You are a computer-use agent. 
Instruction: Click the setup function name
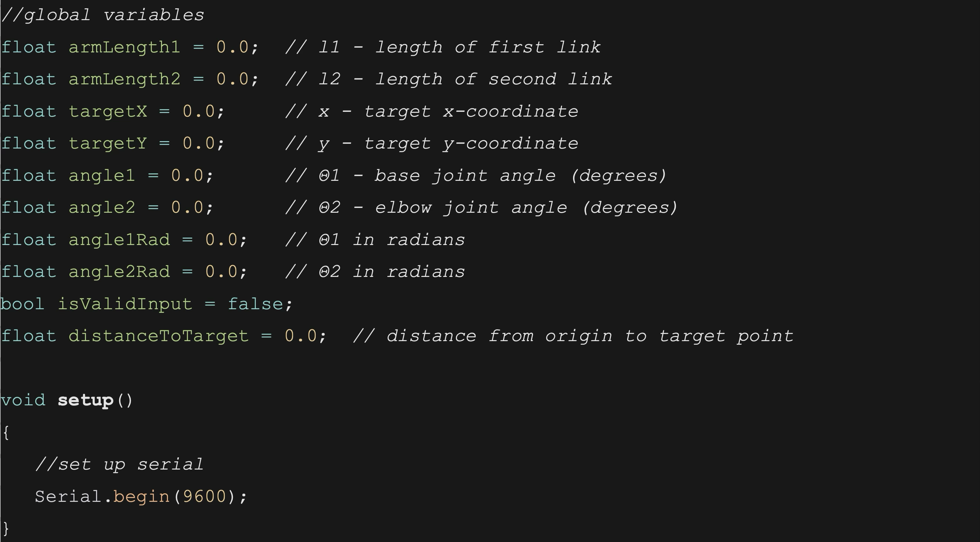coord(85,401)
